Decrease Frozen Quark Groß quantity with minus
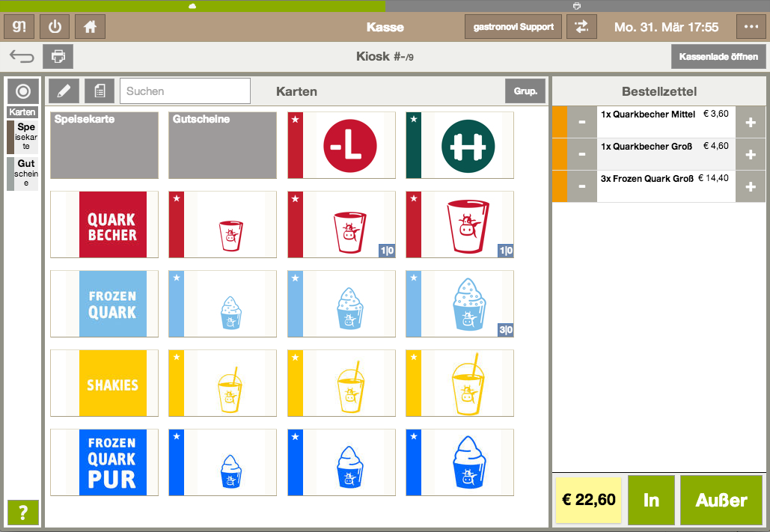 pos(582,186)
